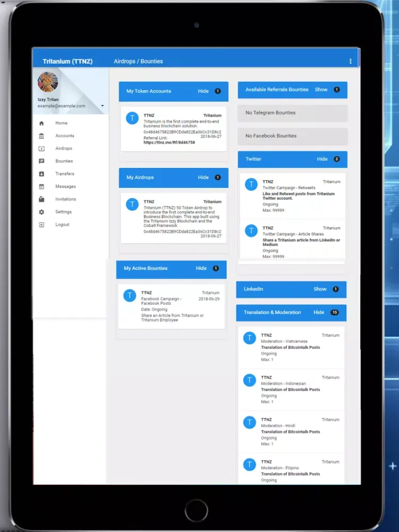
Task: Click count badge on My Token Accounts header
Action: coord(218,91)
